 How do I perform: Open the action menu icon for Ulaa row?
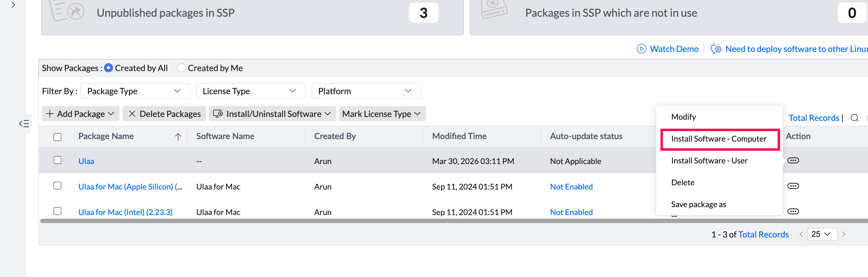coord(793,160)
